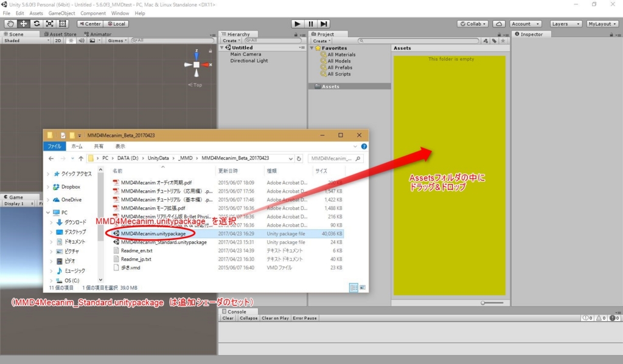This screenshot has height=364, width=623.
Task: Open the Cloud services icon
Action: click(x=499, y=24)
